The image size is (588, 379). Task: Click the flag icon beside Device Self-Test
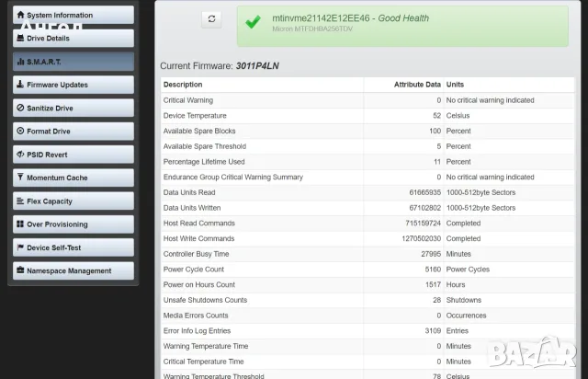[x=20, y=247]
